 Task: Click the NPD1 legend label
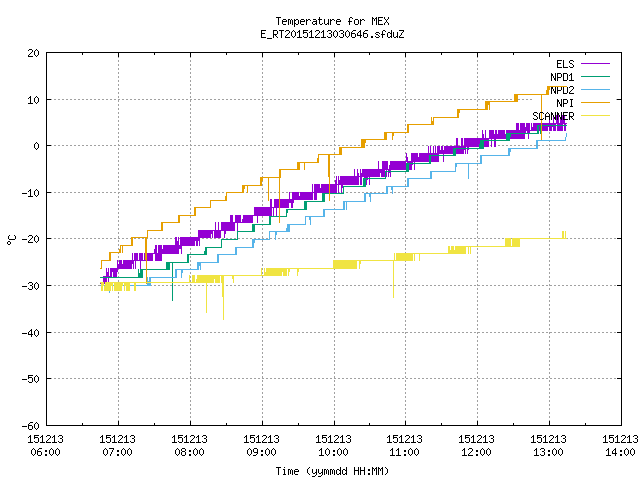click(562, 77)
